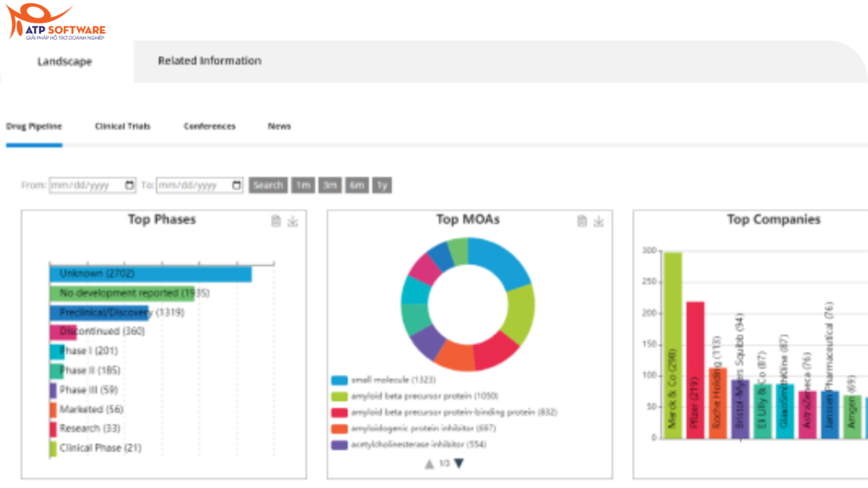Open the Clinical Trials tab
This screenshot has height=488, width=868.
[123, 126]
